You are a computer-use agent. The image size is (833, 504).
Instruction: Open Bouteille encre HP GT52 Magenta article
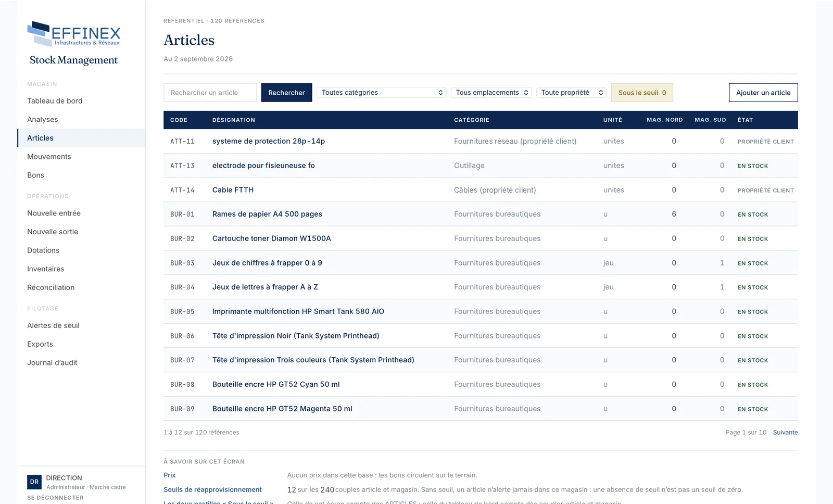click(282, 409)
